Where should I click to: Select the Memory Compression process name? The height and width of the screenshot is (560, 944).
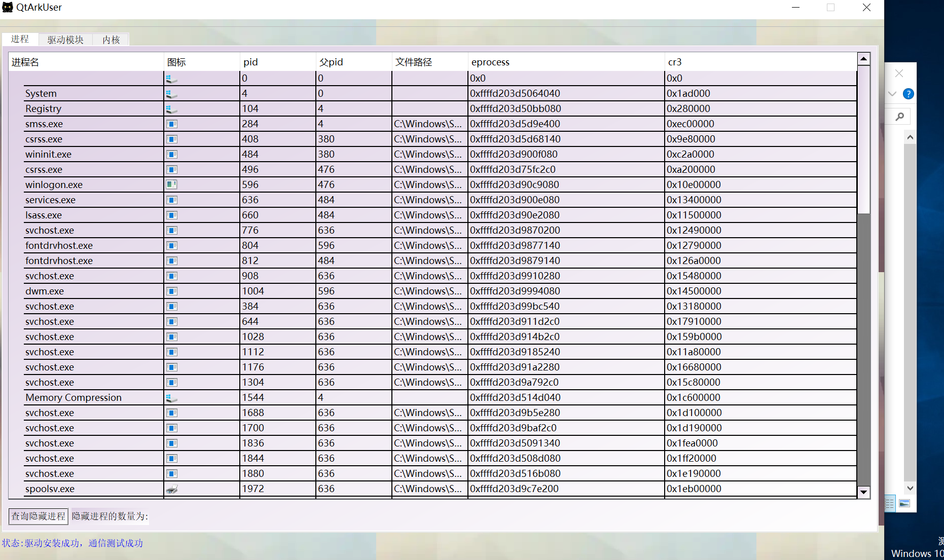pos(74,398)
